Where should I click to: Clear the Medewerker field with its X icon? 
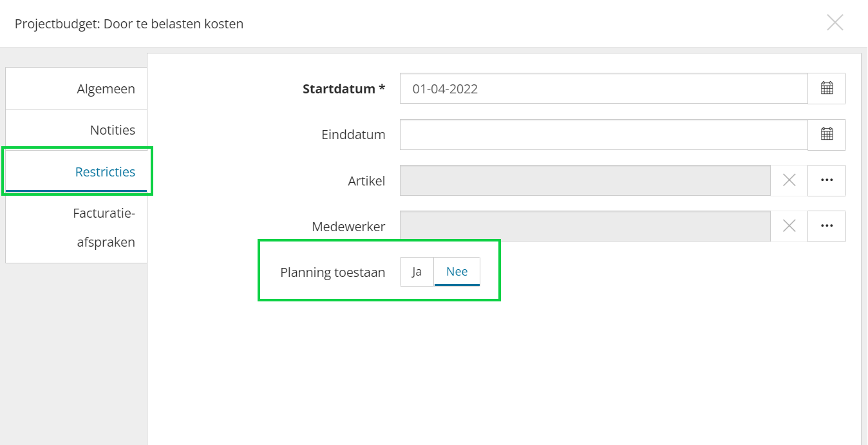tap(789, 226)
